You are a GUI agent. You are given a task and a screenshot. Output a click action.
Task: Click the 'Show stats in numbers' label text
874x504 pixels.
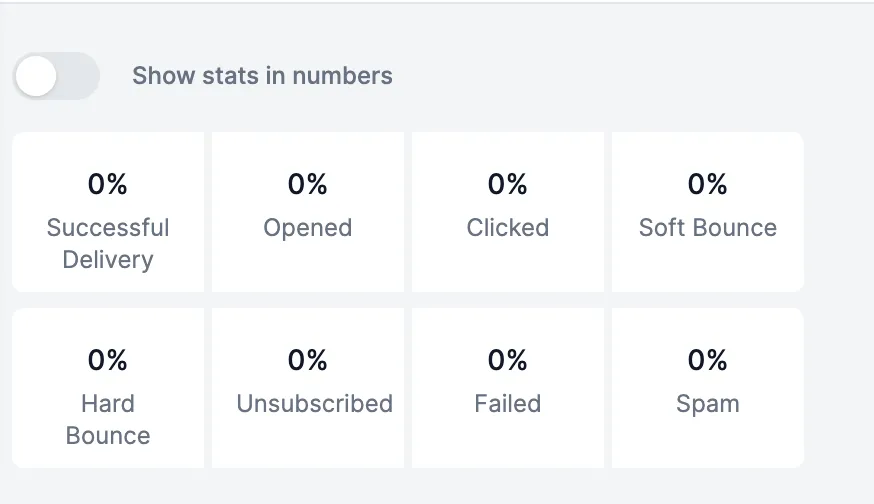pyautogui.click(x=262, y=76)
